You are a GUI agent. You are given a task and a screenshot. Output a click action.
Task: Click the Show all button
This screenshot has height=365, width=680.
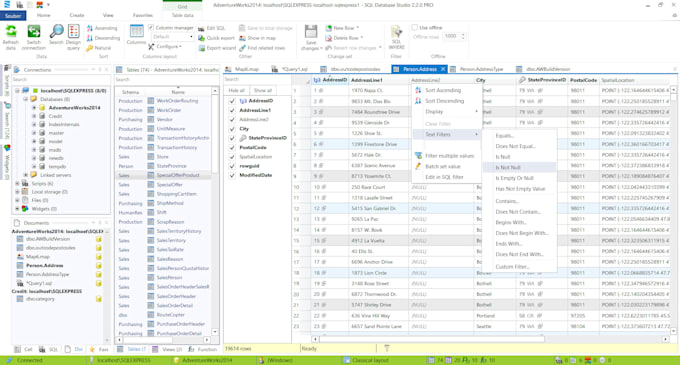(263, 90)
